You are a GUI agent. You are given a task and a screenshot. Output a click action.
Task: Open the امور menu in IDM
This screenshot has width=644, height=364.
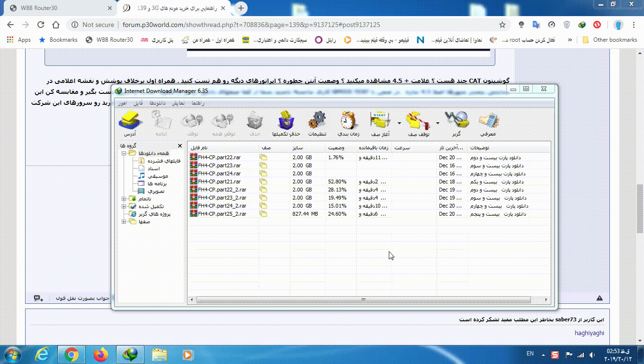point(122,103)
